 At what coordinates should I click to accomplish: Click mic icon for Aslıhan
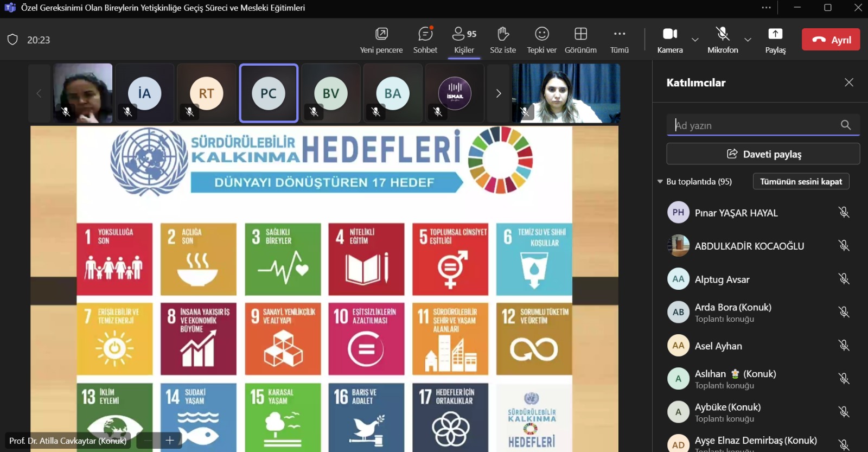coord(844,378)
